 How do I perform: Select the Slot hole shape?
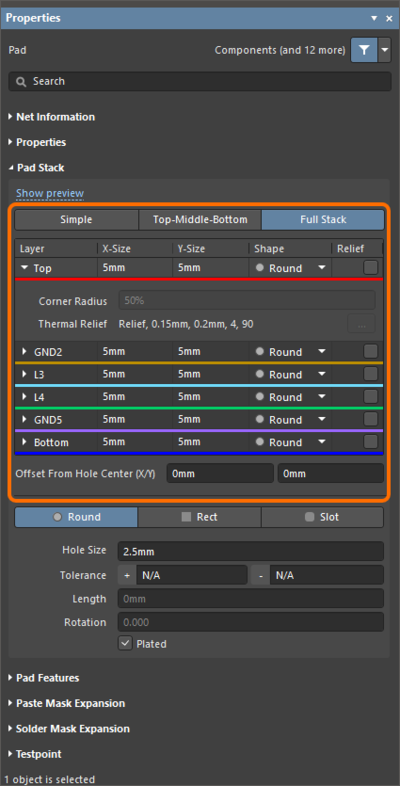323,517
